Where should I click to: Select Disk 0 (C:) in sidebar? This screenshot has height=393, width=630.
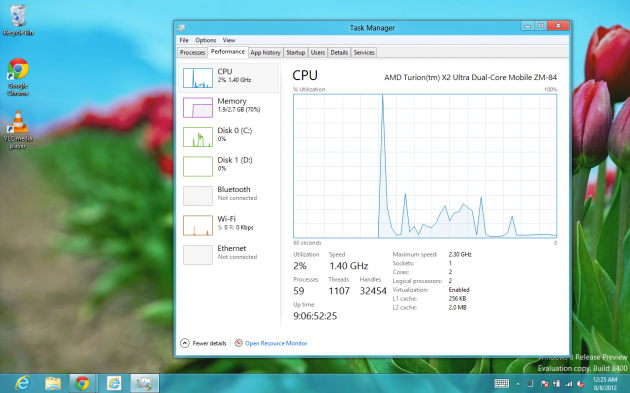pyautogui.click(x=228, y=137)
